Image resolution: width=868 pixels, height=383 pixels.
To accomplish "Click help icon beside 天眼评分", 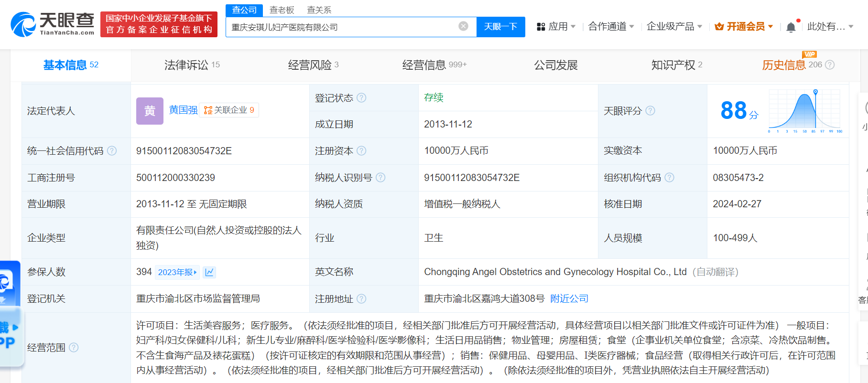I will [650, 111].
